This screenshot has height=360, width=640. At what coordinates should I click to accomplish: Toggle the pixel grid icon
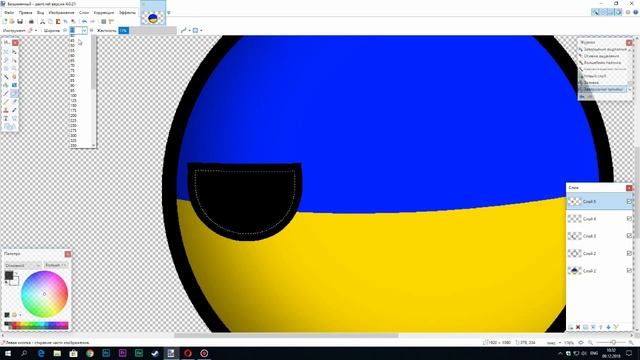pos(104,21)
